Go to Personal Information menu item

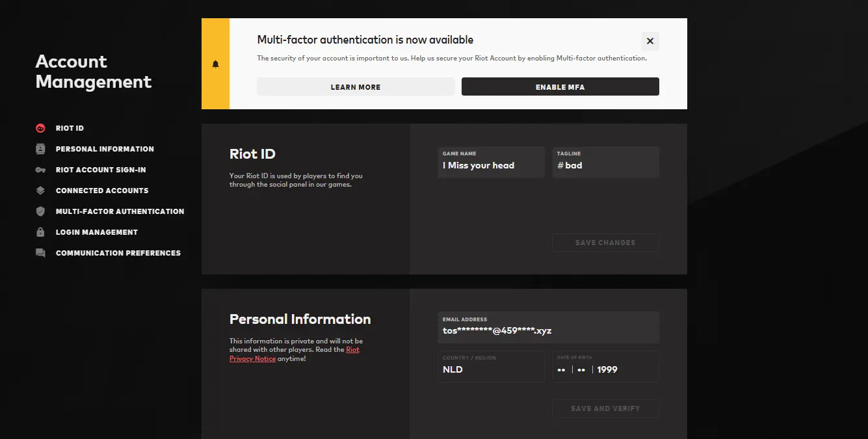coord(105,149)
